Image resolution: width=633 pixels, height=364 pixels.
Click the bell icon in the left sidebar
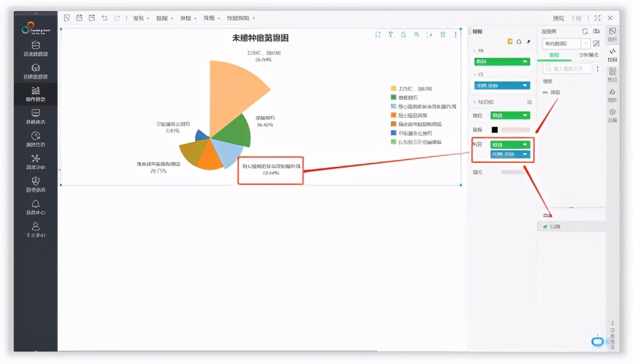[36, 203]
